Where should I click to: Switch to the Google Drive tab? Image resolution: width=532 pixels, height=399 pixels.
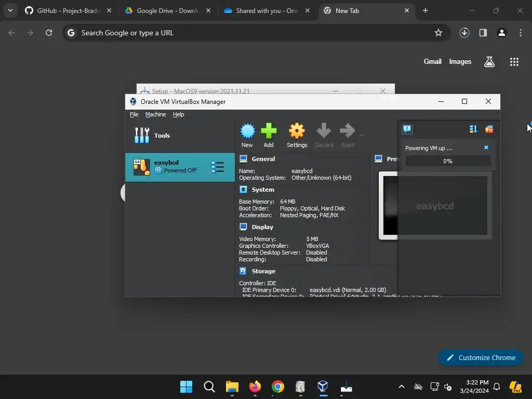168,11
